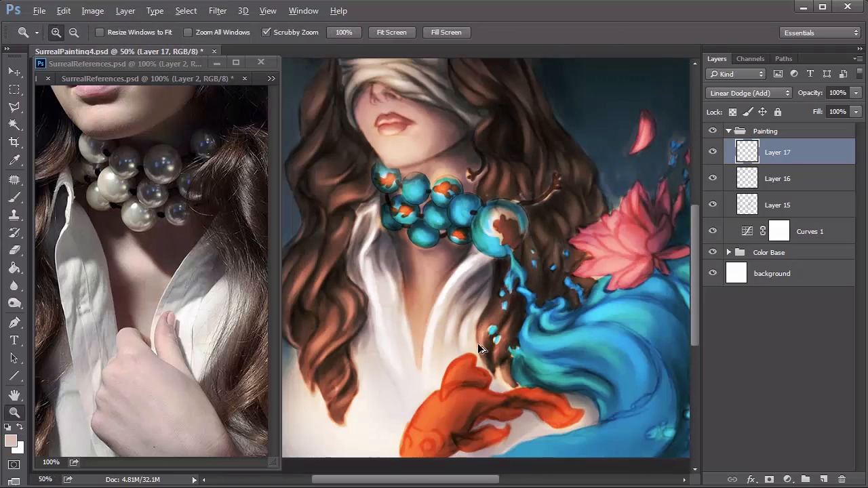The image size is (868, 488).
Task: Select the Pen tool
Action: pos(14,323)
